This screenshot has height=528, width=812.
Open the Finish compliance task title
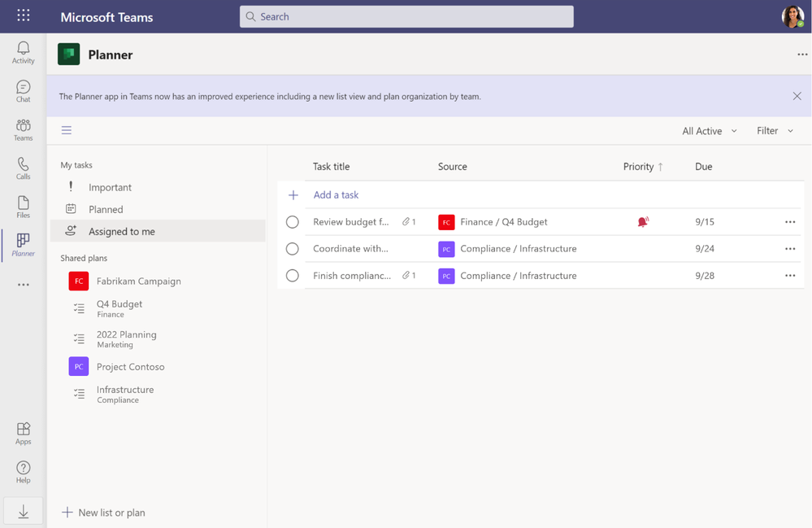tap(352, 276)
